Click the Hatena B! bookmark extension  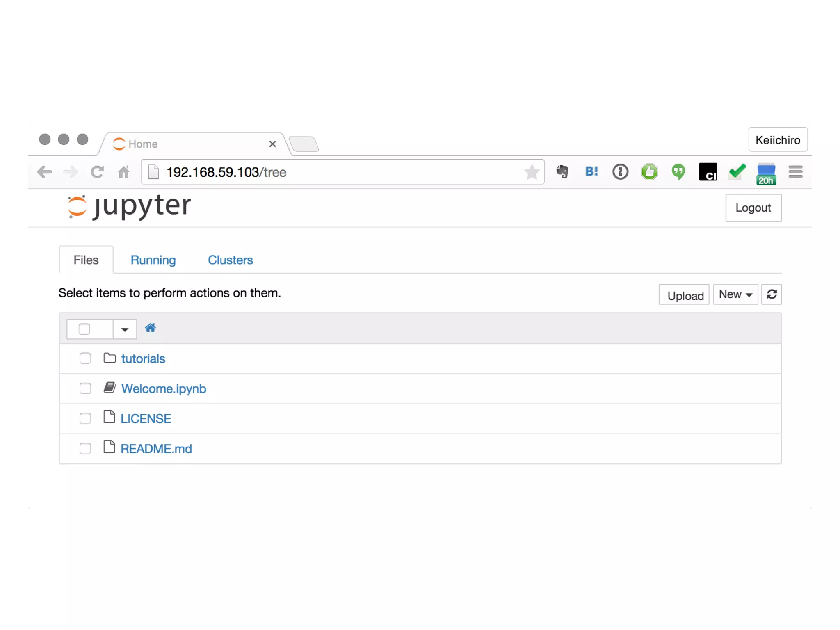pos(591,171)
